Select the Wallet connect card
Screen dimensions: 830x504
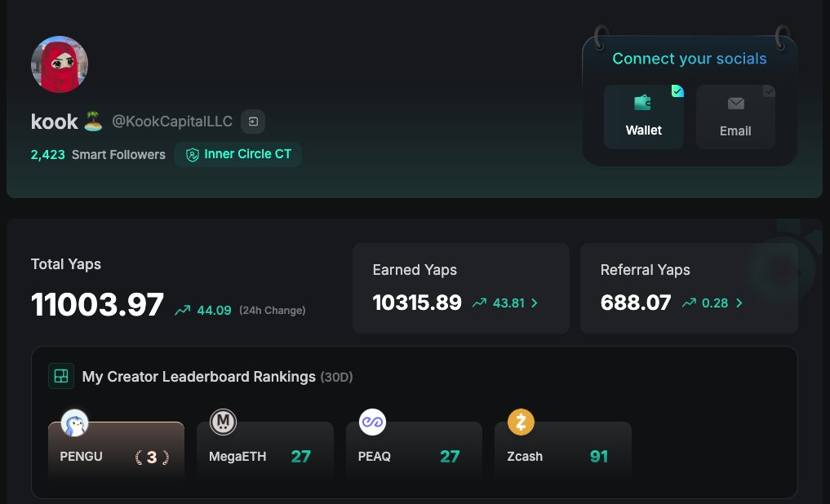tap(644, 117)
